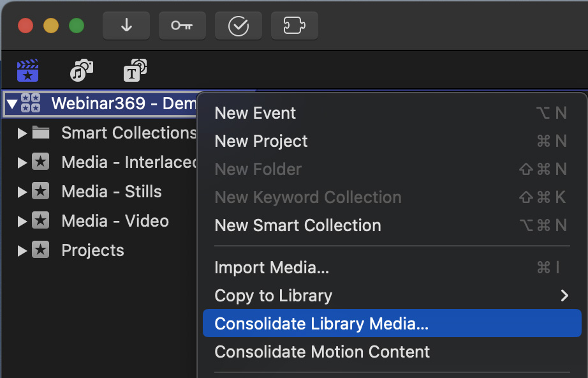The height and width of the screenshot is (378, 588).
Task: Choose Consolidate Library Media from menu
Action: pos(321,324)
